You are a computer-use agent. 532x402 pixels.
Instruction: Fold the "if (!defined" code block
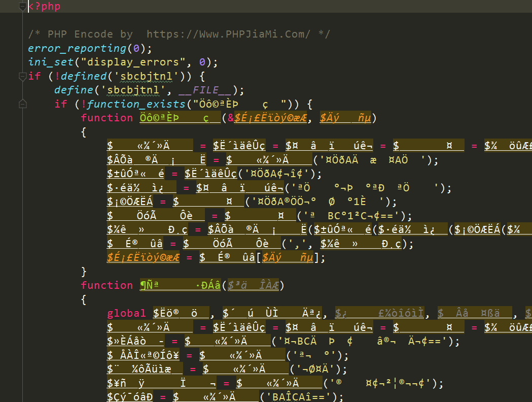[22, 77]
